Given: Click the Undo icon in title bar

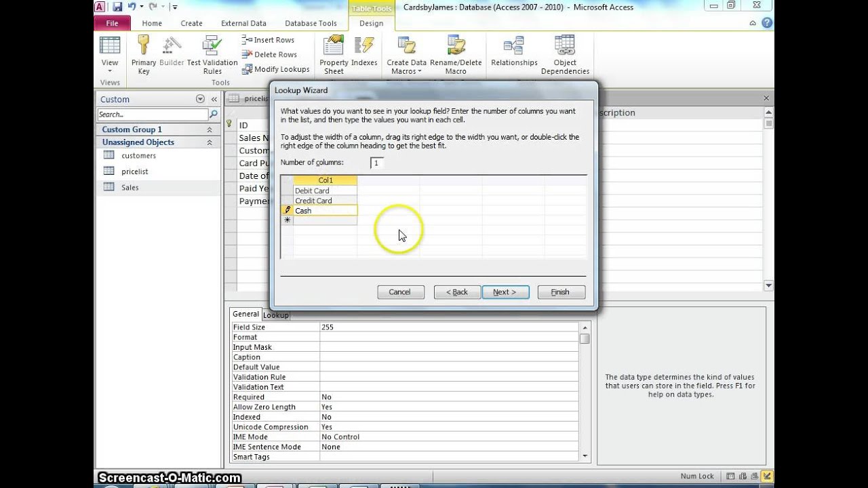Looking at the screenshot, I should click(x=132, y=7).
